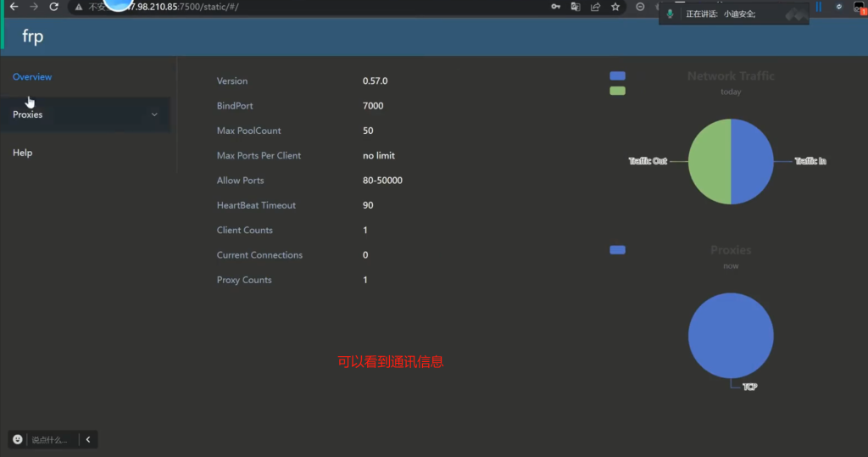Collapse the chat box with left chevron
868x457 pixels.
[x=88, y=439]
